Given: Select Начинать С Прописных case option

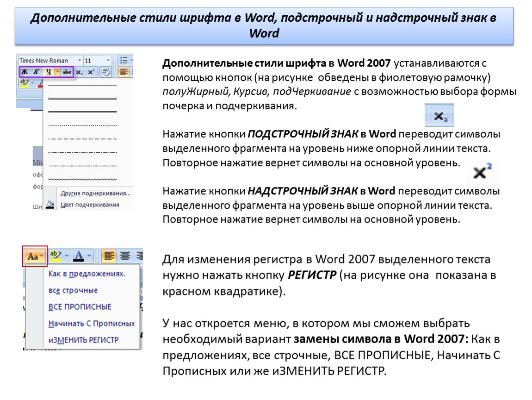Looking at the screenshot, I should point(92,324).
